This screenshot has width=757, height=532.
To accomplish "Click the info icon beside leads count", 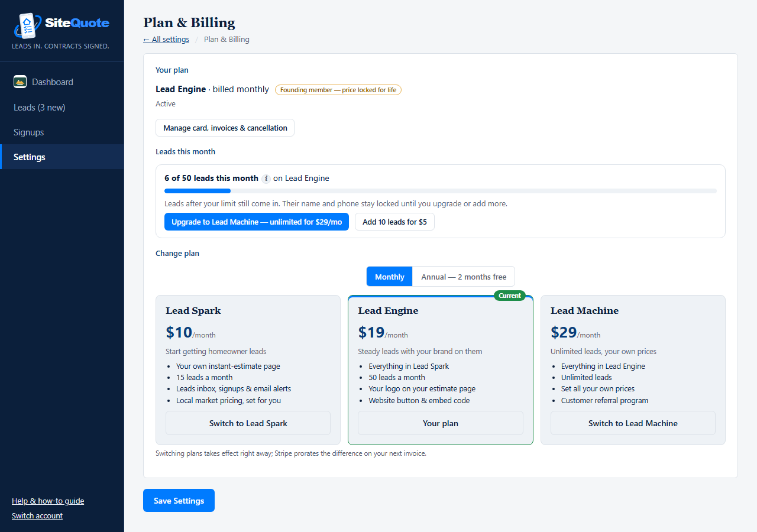I will [x=266, y=179].
